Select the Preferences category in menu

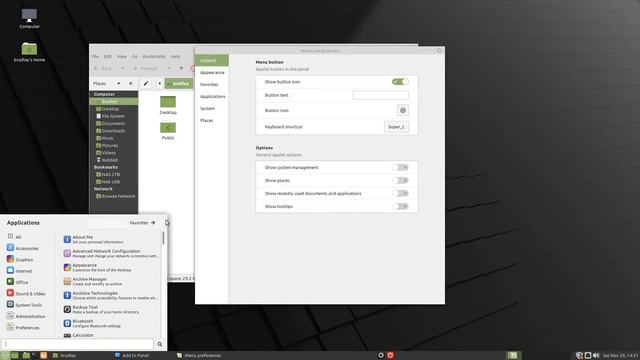[23, 327]
